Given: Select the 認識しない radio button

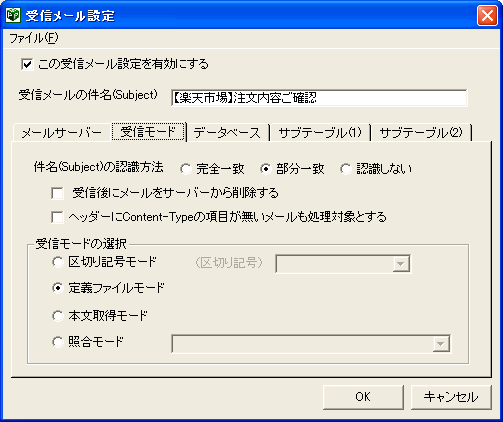Looking at the screenshot, I should [346, 169].
